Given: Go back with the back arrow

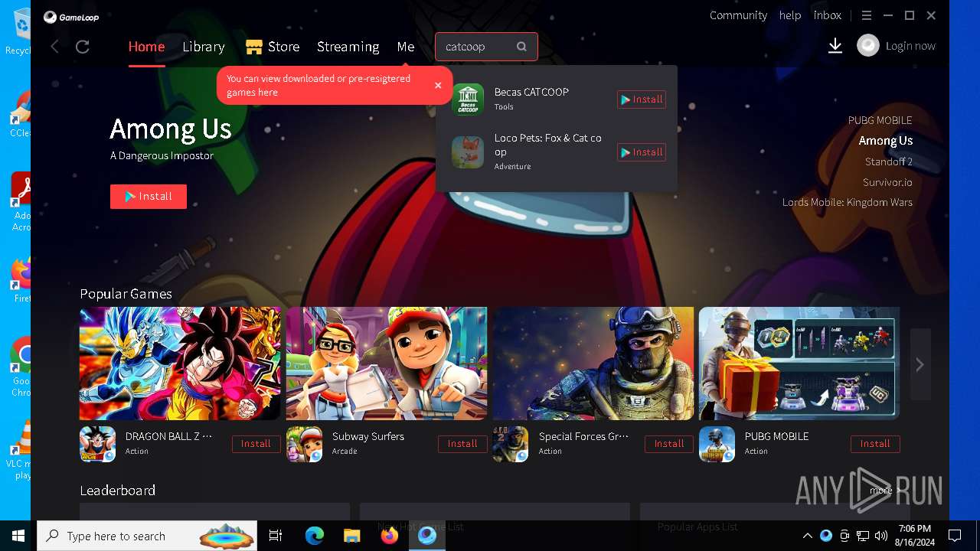Looking at the screenshot, I should pyautogui.click(x=54, y=47).
